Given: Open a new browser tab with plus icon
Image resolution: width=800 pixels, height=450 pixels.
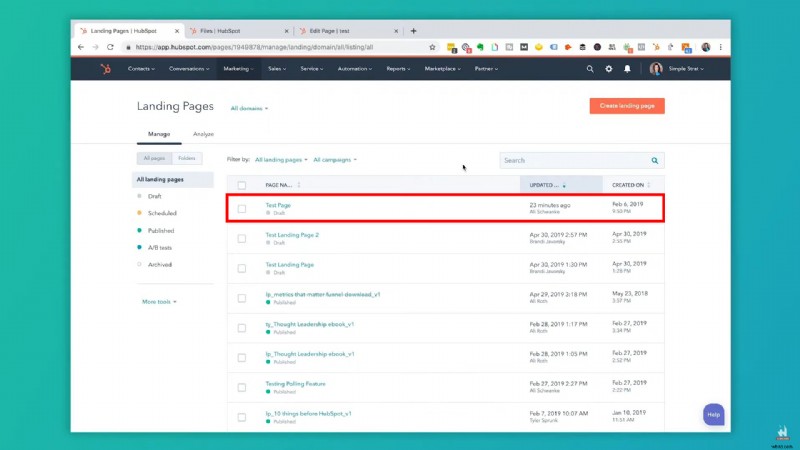Looking at the screenshot, I should click(414, 31).
